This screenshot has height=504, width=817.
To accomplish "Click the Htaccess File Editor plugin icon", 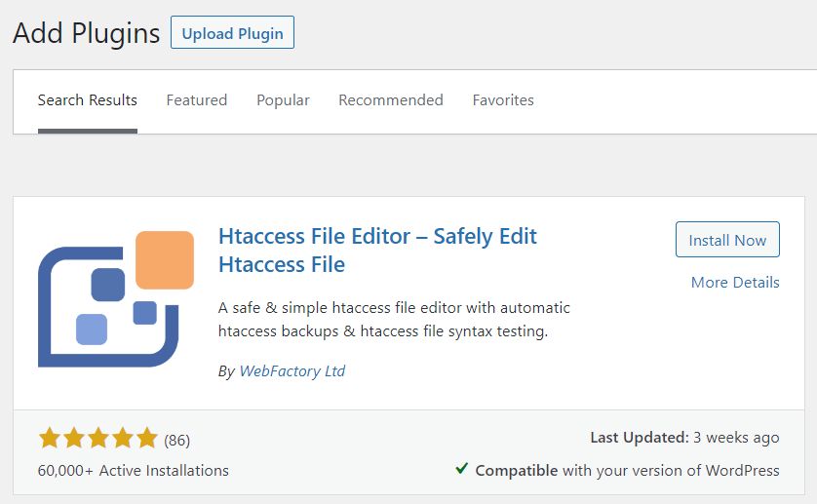I will (x=116, y=299).
